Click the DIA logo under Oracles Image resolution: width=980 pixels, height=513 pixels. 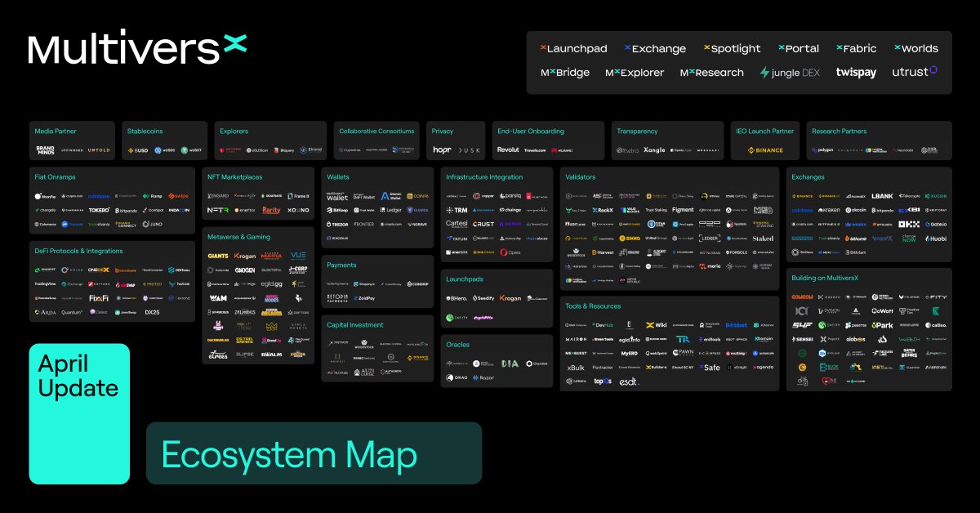[510, 364]
